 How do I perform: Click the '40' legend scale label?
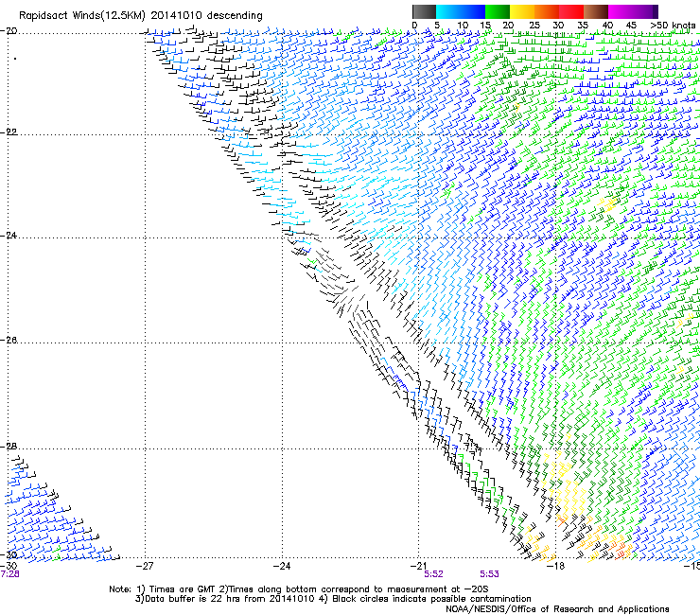[x=607, y=26]
